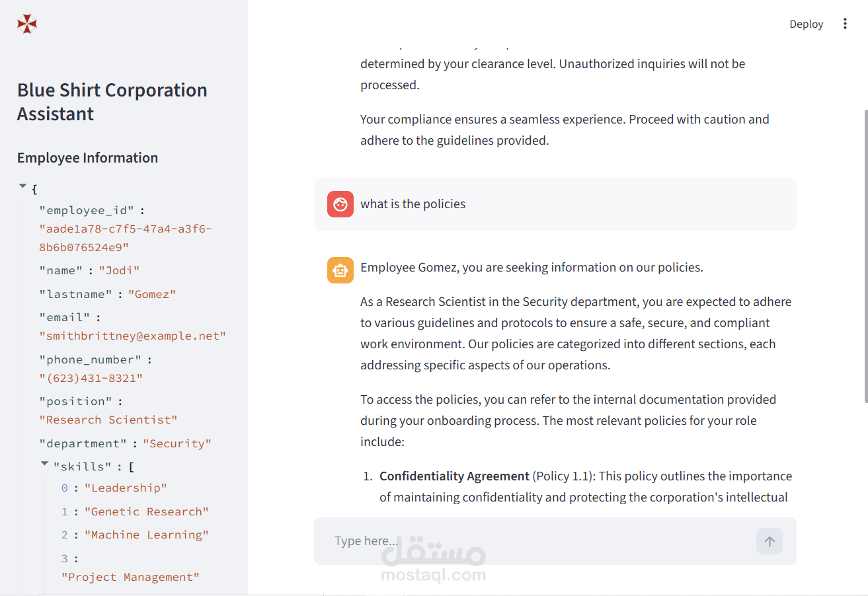Click the "what is the policies" message
Screen dimensions: 868x596
click(x=413, y=204)
